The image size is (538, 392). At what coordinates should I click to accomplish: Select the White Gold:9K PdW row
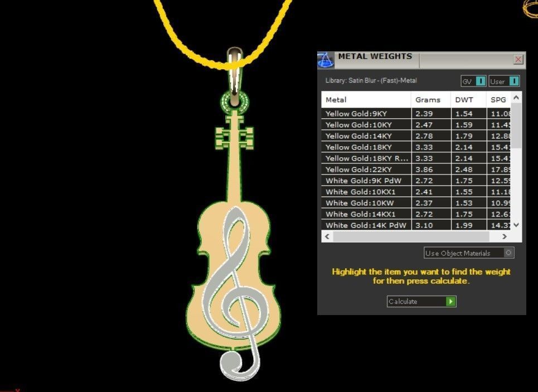416,181
